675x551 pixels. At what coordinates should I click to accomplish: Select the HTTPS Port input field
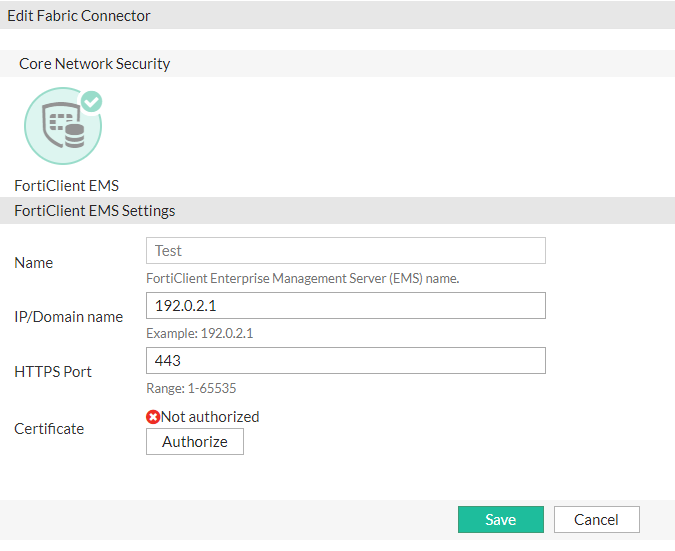(345, 360)
